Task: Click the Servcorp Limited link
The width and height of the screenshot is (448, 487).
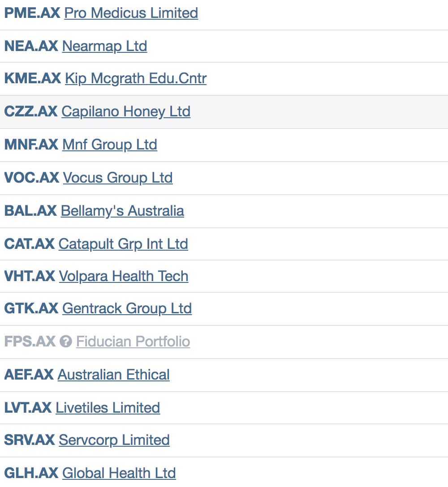Action: [x=114, y=440]
